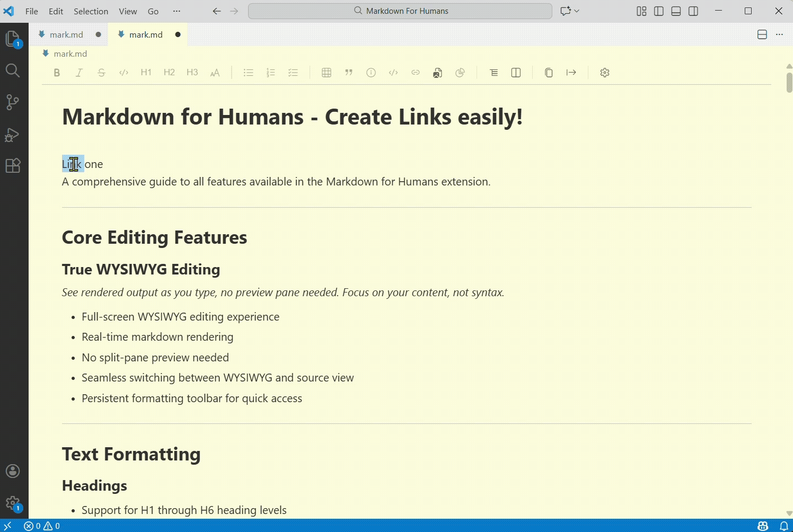Insert an image into the document
Image resolution: width=793 pixels, height=532 pixels.
(x=437, y=73)
